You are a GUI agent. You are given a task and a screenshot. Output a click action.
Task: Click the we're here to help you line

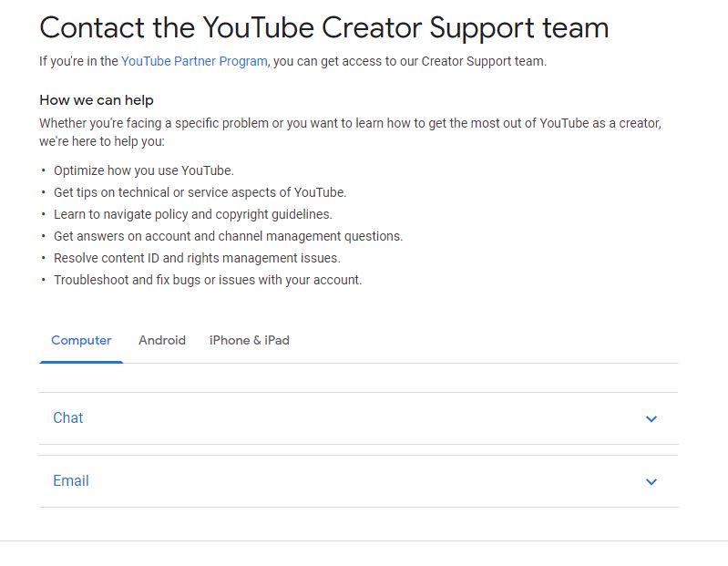[x=102, y=141]
